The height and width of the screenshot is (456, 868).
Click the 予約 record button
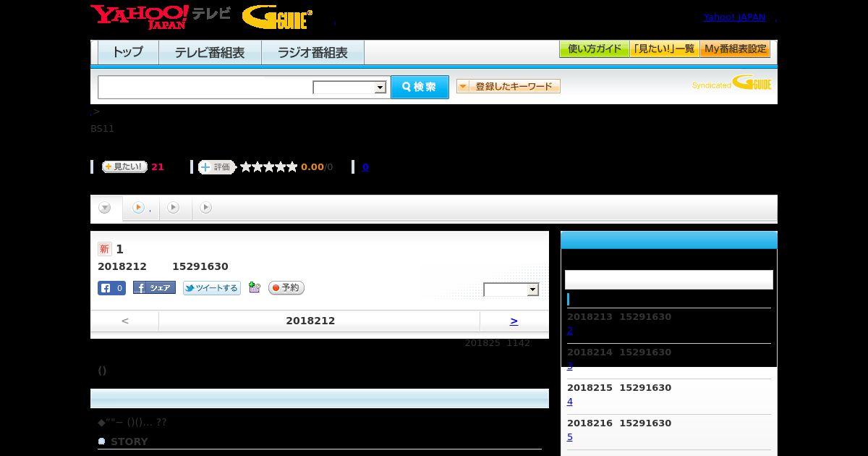pyautogui.click(x=286, y=288)
